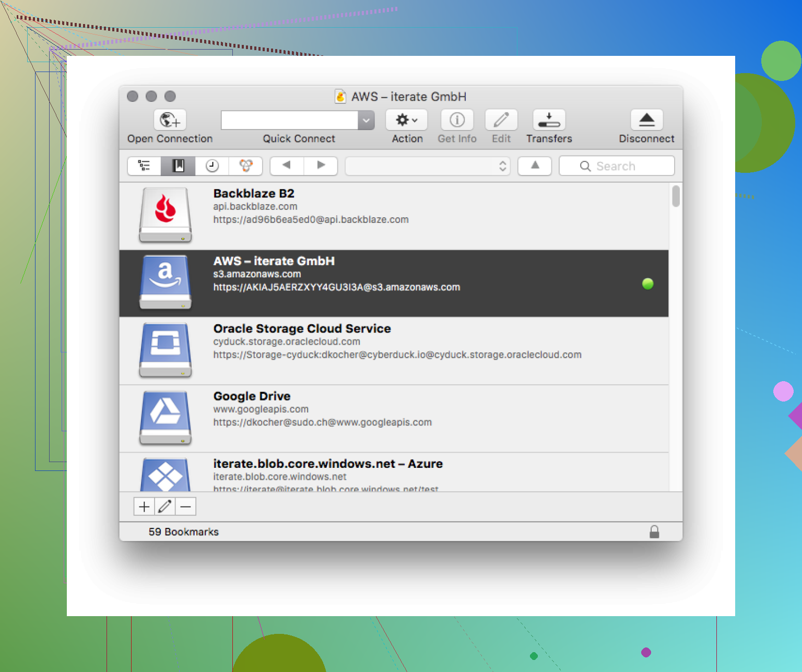Screen dimensions: 802x672
Task: Click the bookmark list vertical scrollbar
Action: (x=676, y=196)
